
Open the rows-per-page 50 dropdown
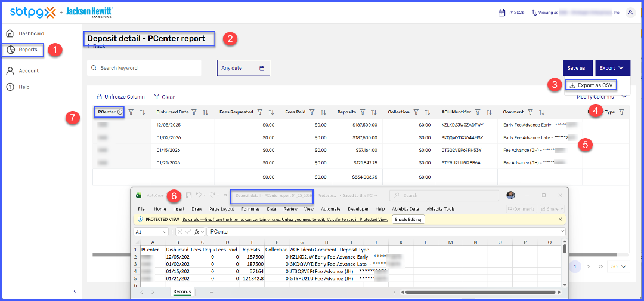(618, 266)
